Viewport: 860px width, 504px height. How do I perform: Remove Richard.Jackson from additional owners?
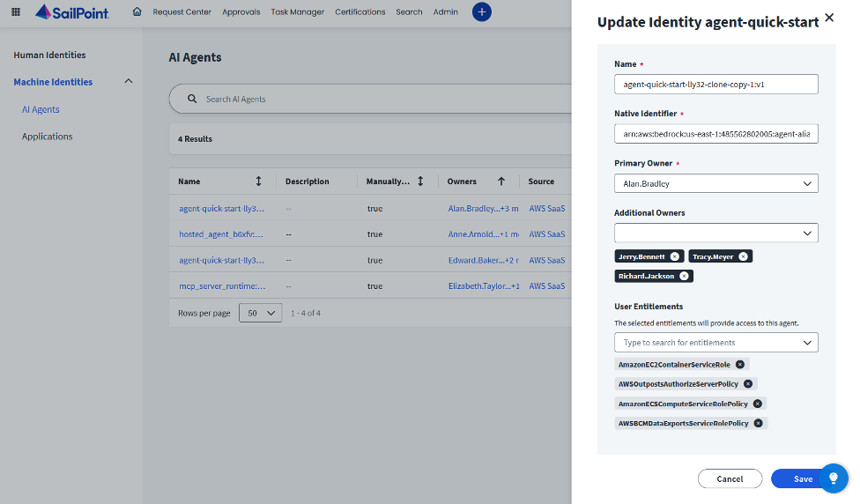click(x=684, y=276)
